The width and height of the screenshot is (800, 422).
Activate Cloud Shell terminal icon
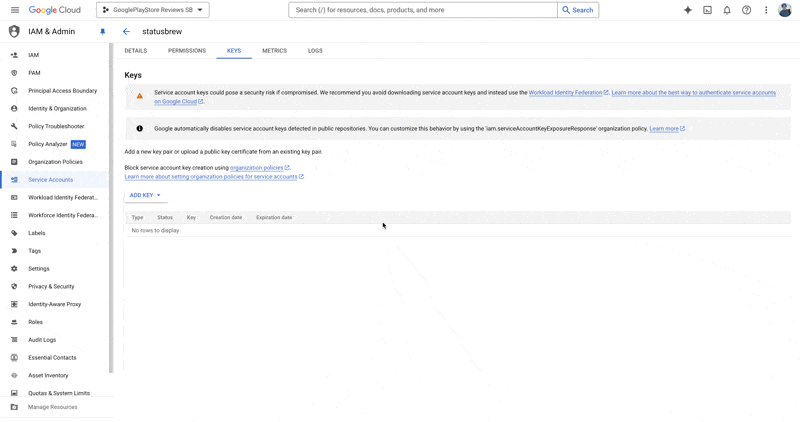pyautogui.click(x=707, y=10)
